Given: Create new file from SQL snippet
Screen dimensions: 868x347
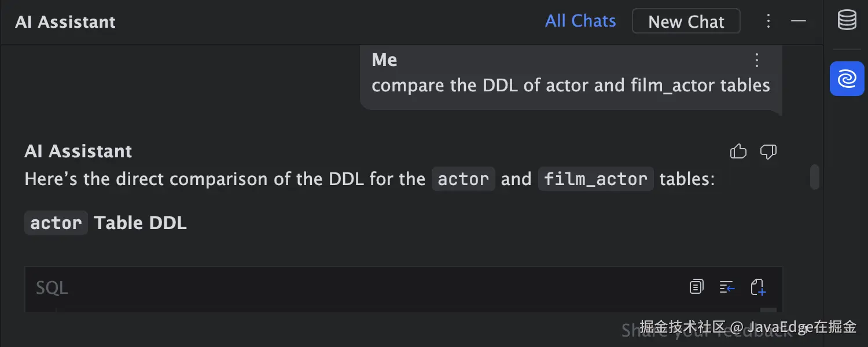Looking at the screenshot, I should pos(758,287).
